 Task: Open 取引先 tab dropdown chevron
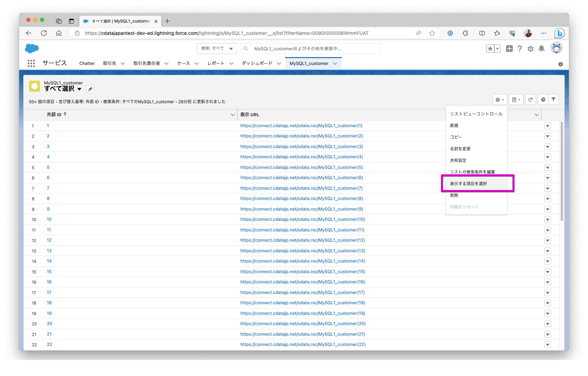[123, 64]
